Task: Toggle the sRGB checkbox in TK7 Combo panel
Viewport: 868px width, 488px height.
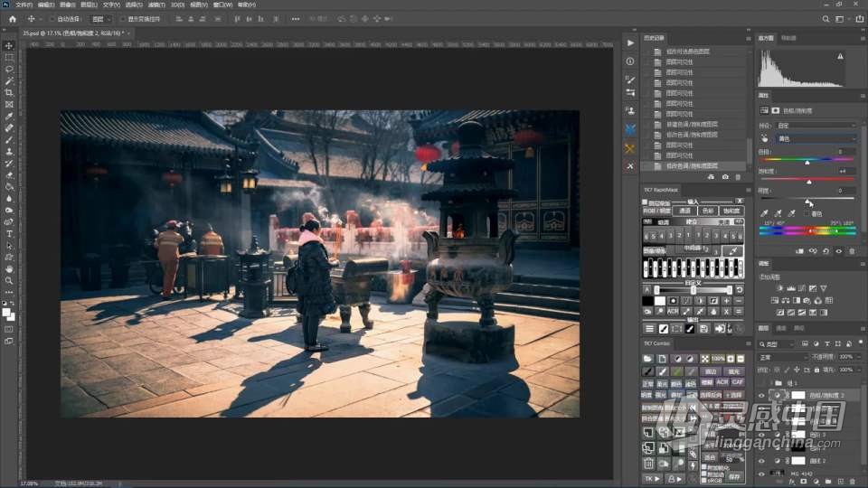Action: click(x=703, y=480)
